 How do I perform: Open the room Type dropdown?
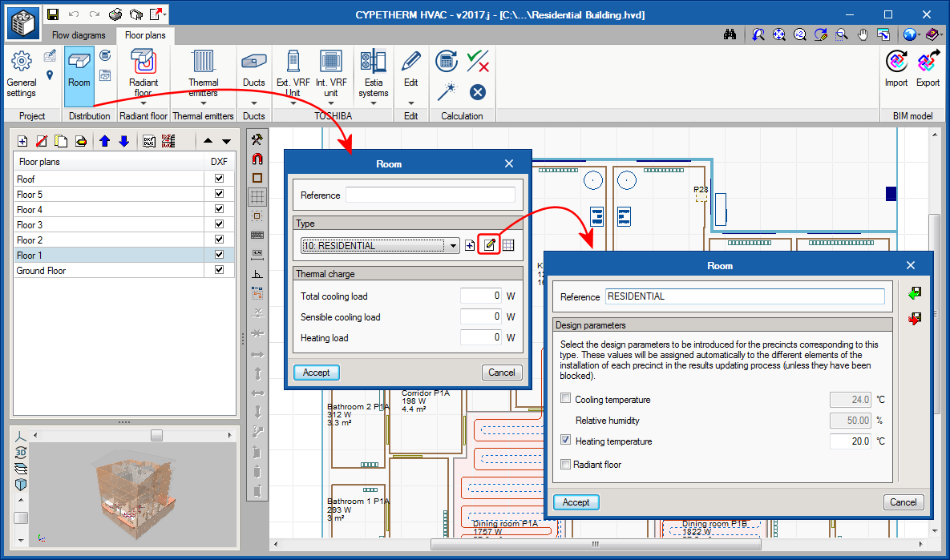(x=454, y=246)
